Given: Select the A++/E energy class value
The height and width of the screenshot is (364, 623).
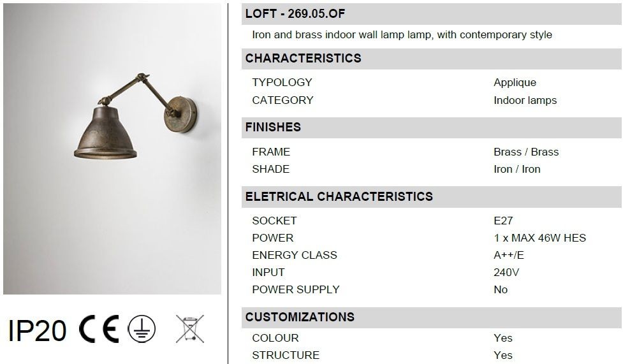Looking at the screenshot, I should tap(509, 255).
